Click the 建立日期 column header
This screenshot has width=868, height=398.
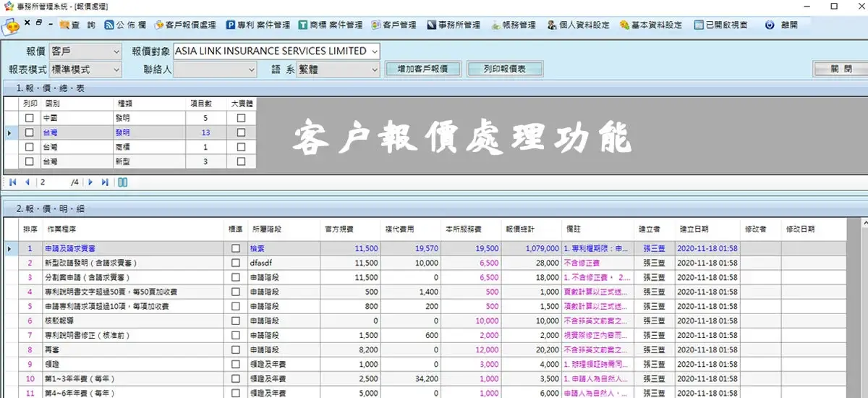707,229
